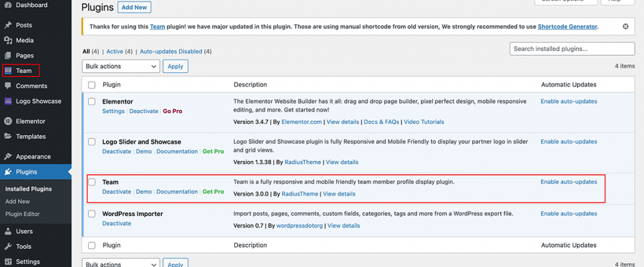
Task: Open the top Bulk actions dropdown
Action: [121, 66]
